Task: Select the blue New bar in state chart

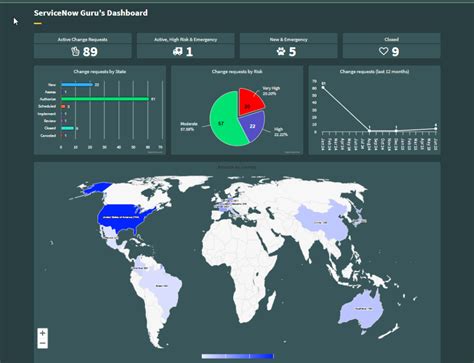Action: tap(77, 85)
